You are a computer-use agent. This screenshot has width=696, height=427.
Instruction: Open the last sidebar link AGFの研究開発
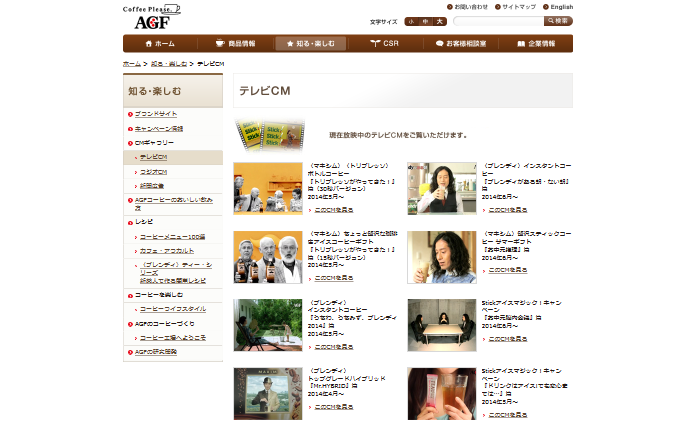pos(156,352)
